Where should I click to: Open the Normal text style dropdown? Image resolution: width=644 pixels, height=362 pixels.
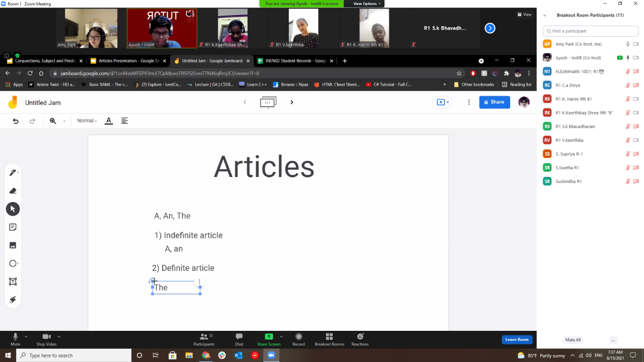tap(87, 121)
